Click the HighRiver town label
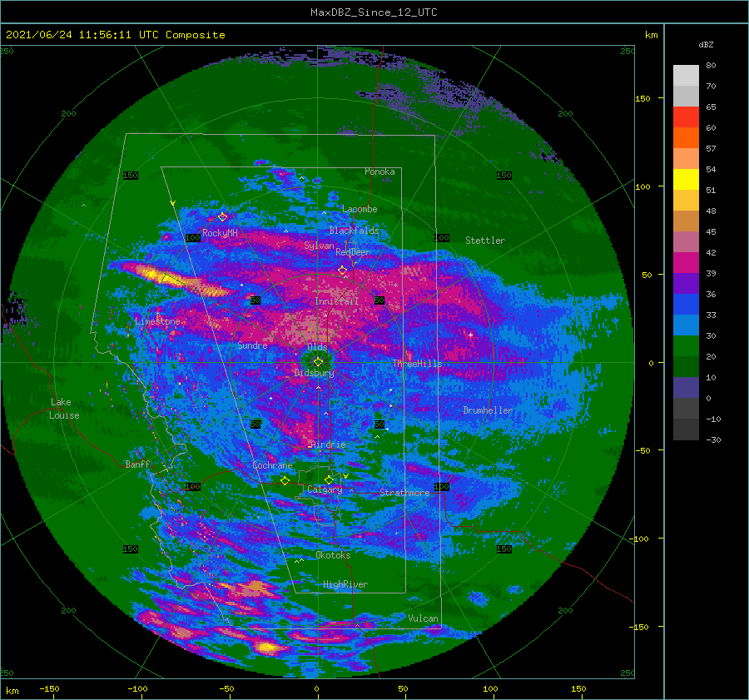The height and width of the screenshot is (700, 749). pyautogui.click(x=345, y=584)
